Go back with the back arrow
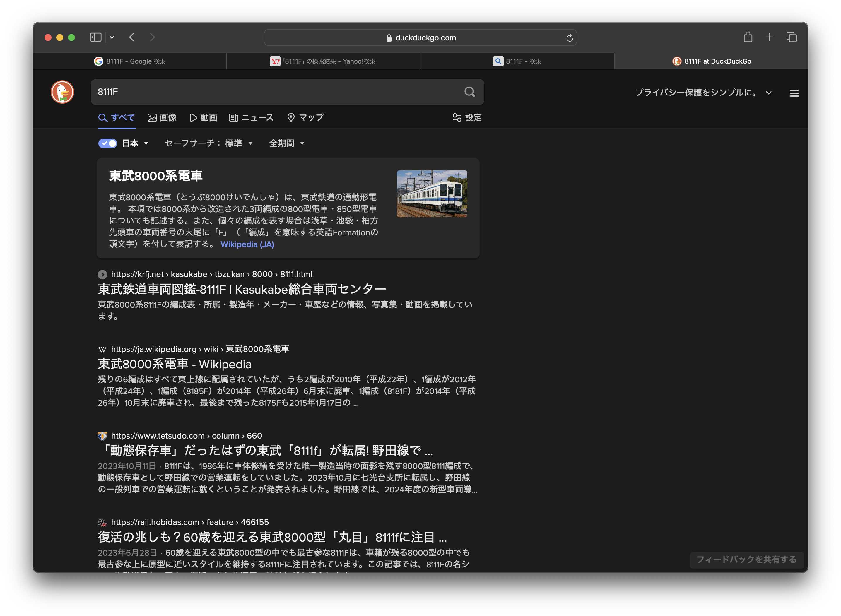The height and width of the screenshot is (616, 841). pos(132,37)
